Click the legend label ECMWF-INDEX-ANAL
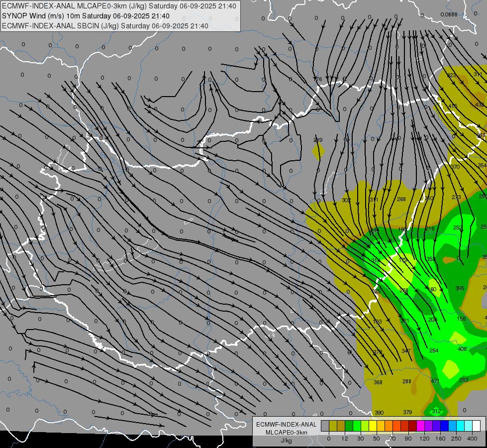 coord(287,425)
